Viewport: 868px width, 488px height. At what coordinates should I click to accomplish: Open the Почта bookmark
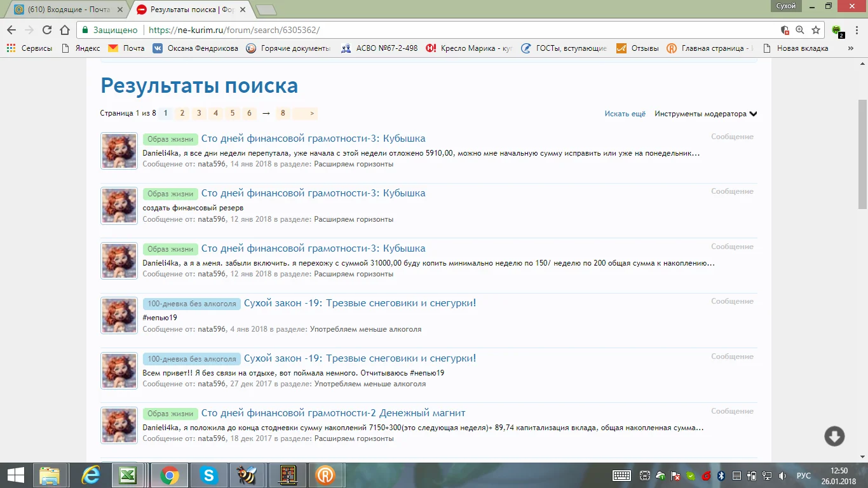pos(126,48)
